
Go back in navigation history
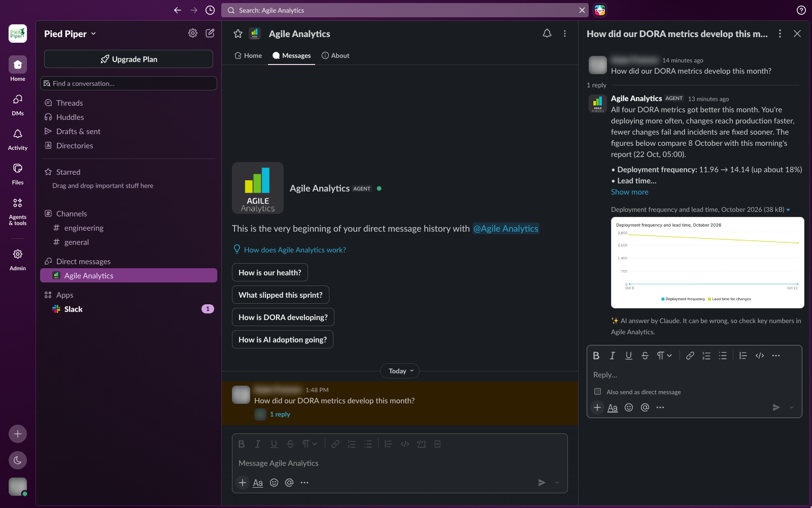click(x=177, y=10)
